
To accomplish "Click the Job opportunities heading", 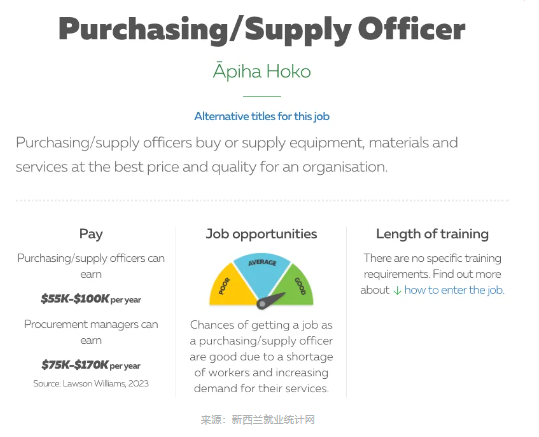I will tap(261, 234).
